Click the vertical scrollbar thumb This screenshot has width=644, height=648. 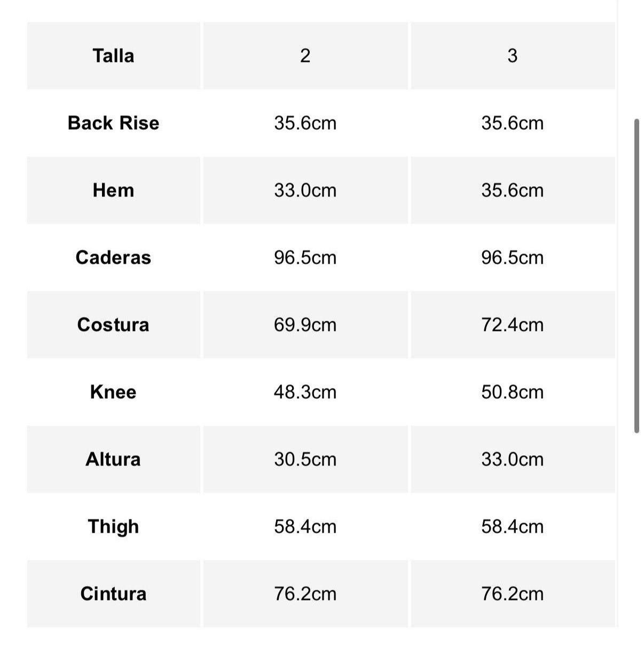pyautogui.click(x=637, y=276)
